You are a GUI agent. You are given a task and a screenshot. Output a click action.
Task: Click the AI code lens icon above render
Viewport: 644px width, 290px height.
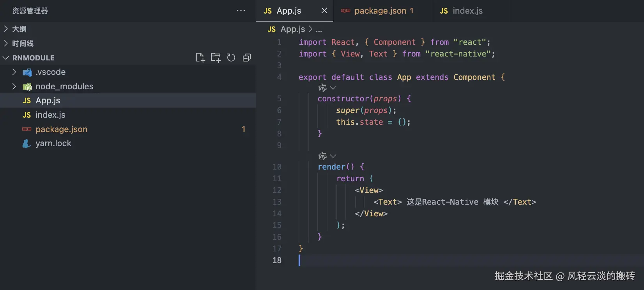coord(322,156)
